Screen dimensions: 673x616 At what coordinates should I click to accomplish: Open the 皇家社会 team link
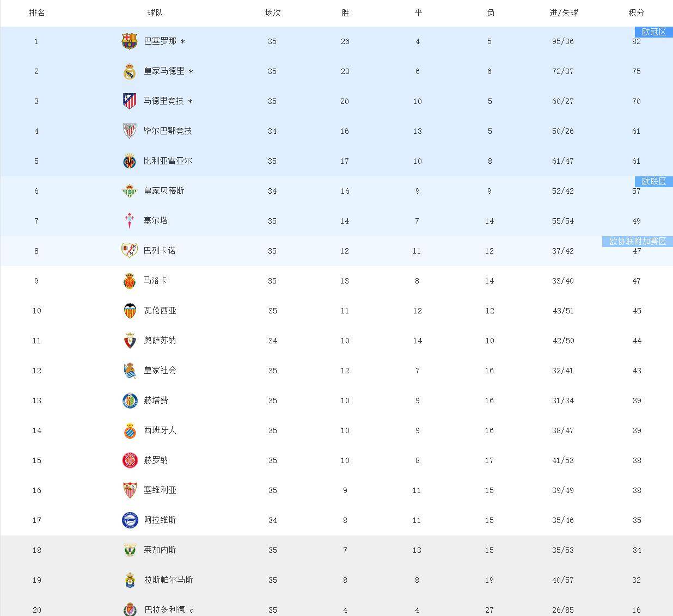click(160, 371)
